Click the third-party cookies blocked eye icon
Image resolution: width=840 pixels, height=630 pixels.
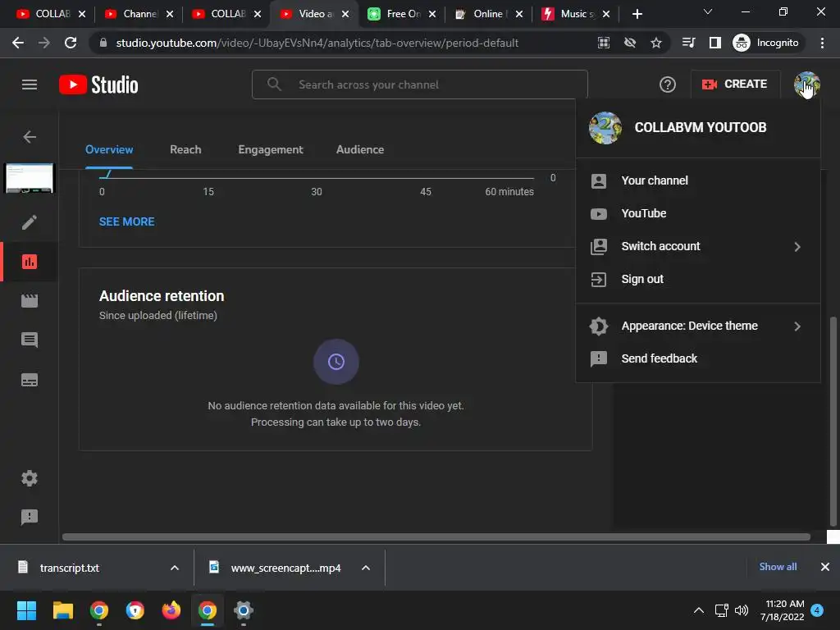(x=630, y=43)
